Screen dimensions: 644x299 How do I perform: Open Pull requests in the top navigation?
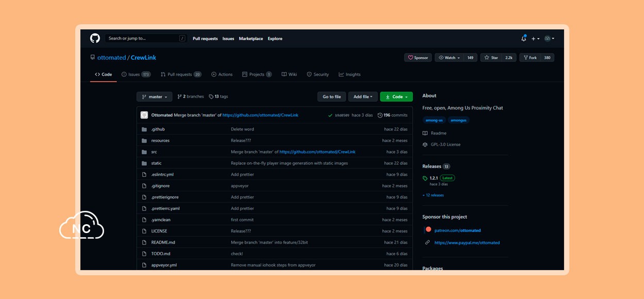(205, 39)
